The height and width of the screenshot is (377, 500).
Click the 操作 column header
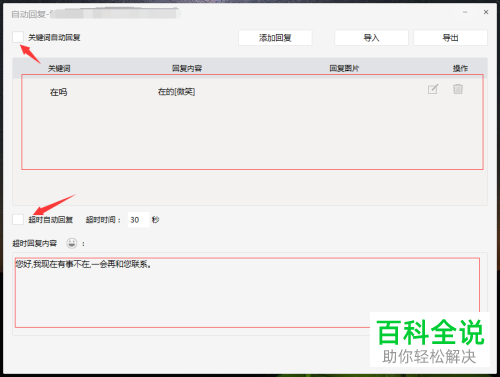[460, 68]
